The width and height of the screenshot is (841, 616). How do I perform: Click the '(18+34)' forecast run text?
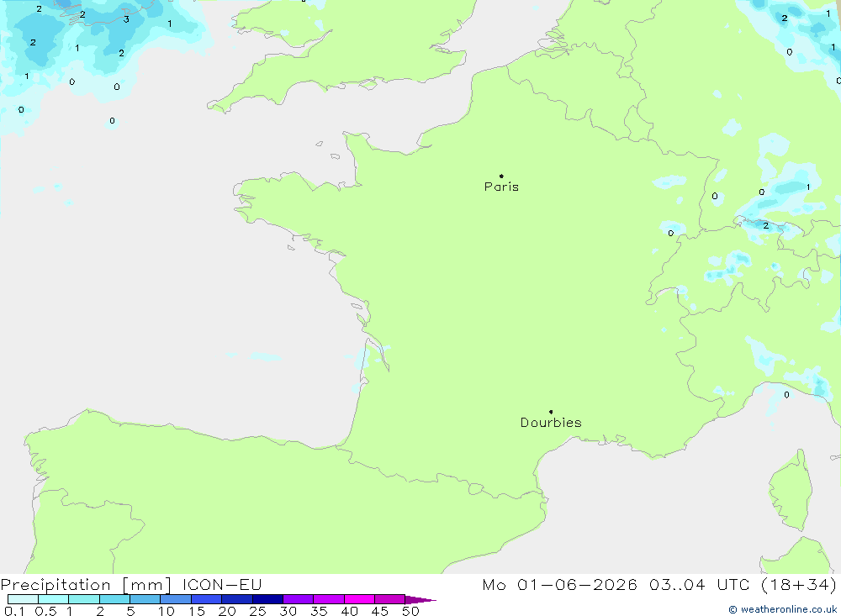[x=799, y=584]
